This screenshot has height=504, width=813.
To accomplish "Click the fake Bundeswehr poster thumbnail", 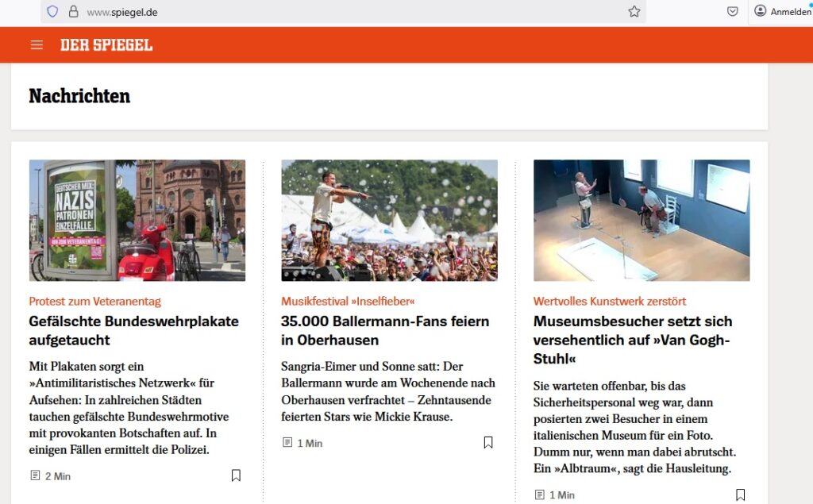I will coord(137,221).
